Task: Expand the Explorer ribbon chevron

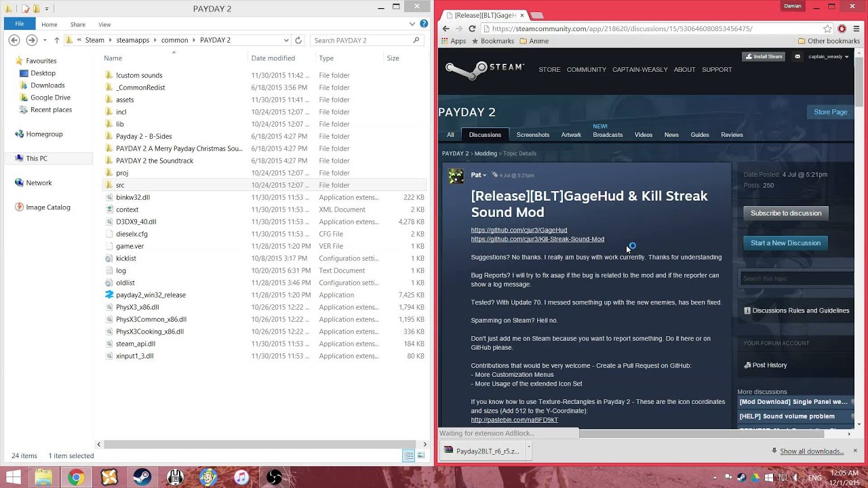Action: 414,24
